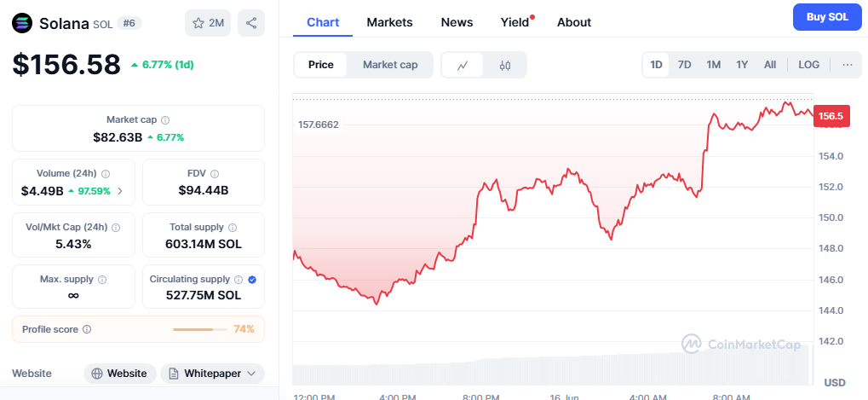Screen dimensions: 868x400
Task: Click the 157.6662 high price label
Action: pos(319,125)
